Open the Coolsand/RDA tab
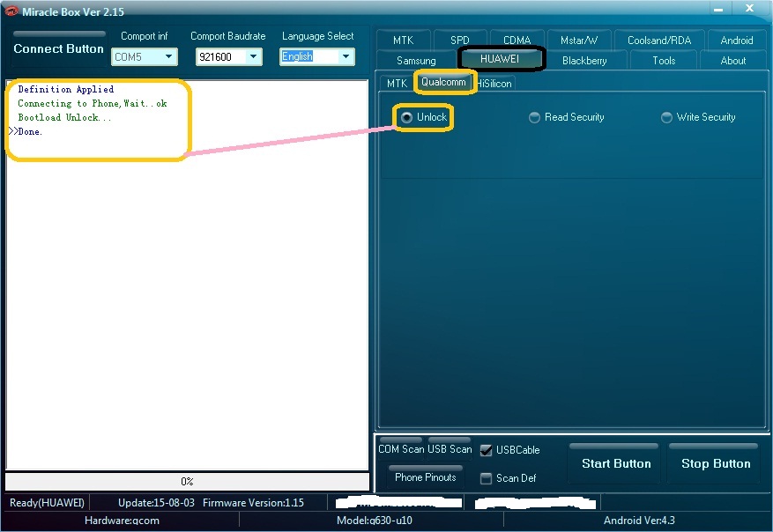The height and width of the screenshot is (532, 773). click(x=659, y=40)
